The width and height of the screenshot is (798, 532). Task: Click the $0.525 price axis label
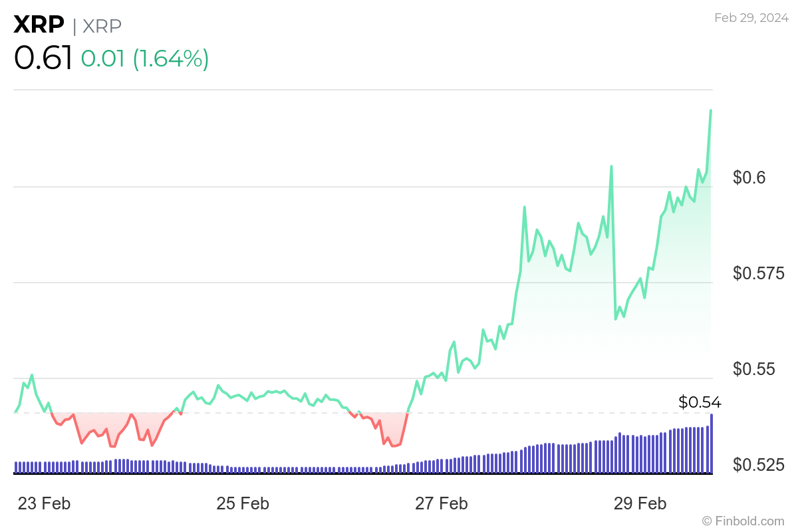click(759, 464)
